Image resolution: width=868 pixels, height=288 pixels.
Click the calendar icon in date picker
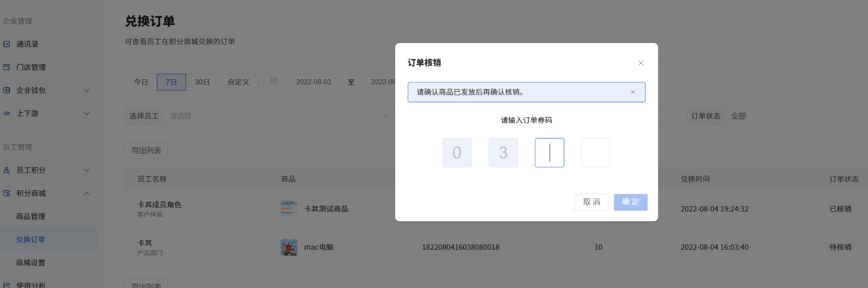[274, 81]
